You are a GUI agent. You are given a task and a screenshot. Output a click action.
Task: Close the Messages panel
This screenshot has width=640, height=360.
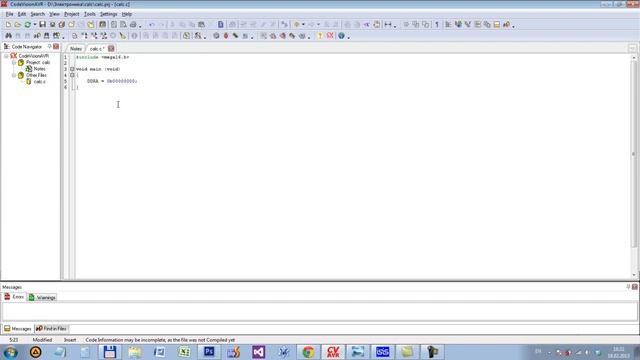coord(635,287)
